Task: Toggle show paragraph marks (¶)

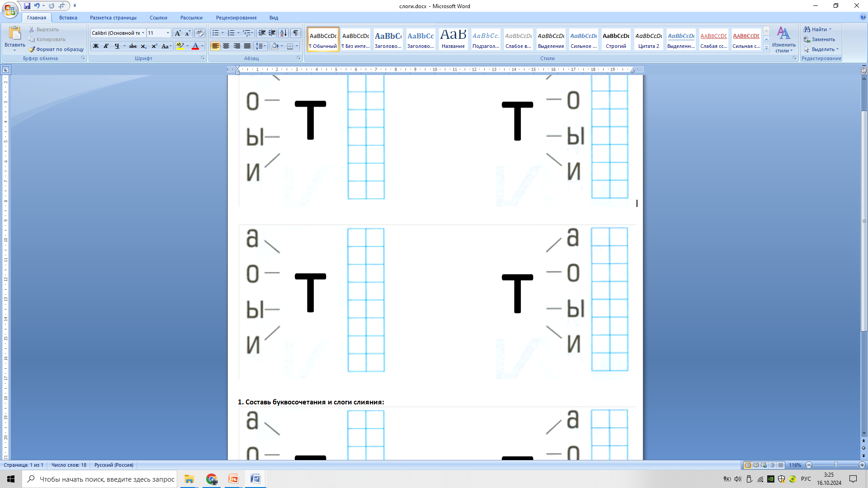Action: pyautogui.click(x=296, y=33)
